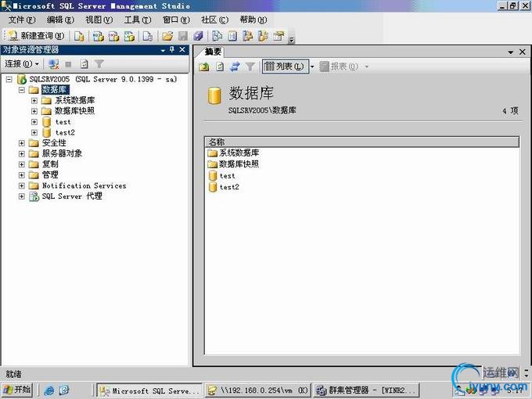Click the Analysis Services DMX Query toolbar icon
This screenshot has width=532, height=399.
[x=113, y=36]
